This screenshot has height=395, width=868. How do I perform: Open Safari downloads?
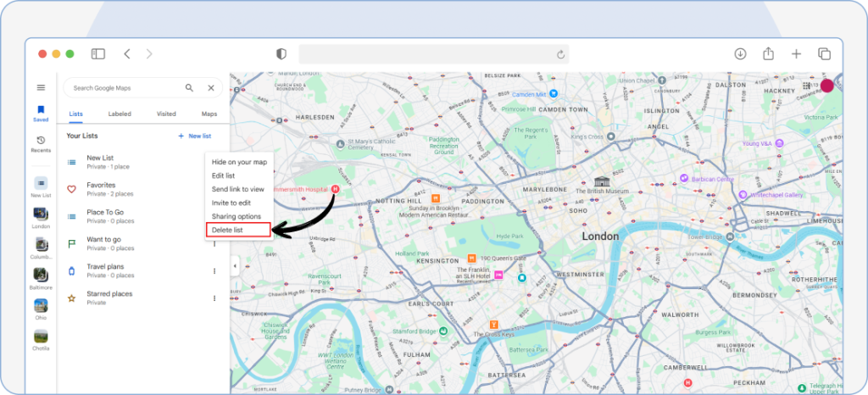[740, 53]
